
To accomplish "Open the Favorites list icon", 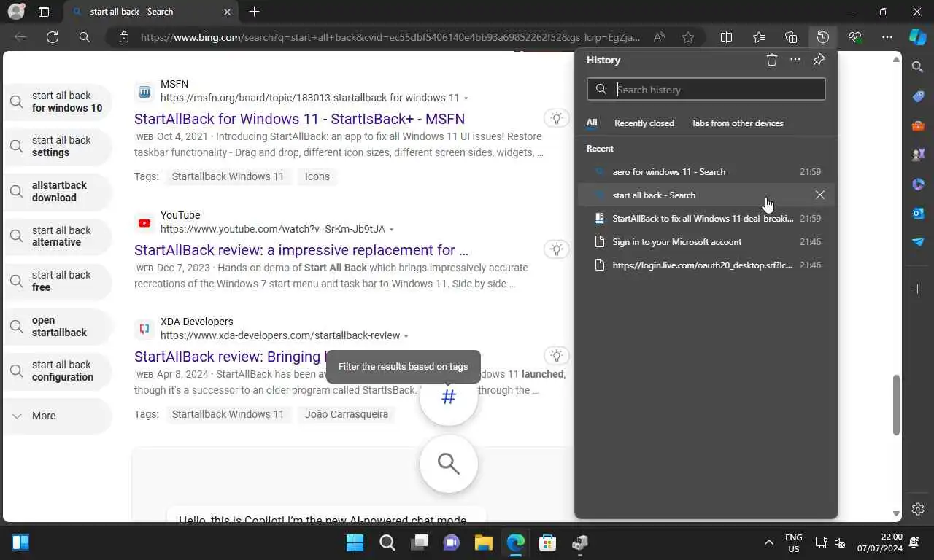I will (x=759, y=37).
